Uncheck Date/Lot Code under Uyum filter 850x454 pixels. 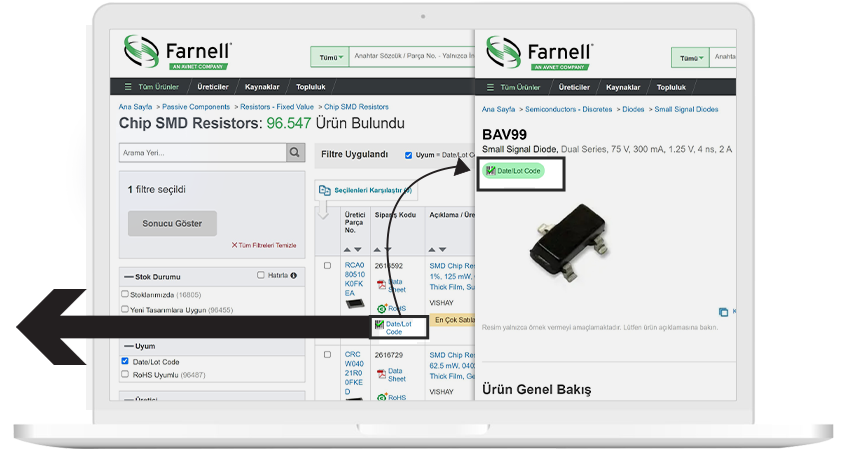tap(125, 361)
